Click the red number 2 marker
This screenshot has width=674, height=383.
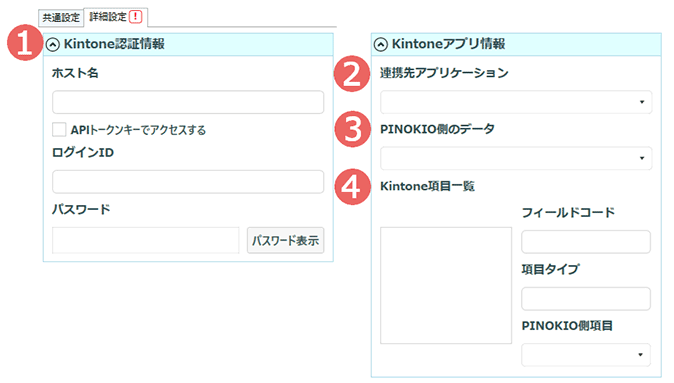click(x=352, y=74)
